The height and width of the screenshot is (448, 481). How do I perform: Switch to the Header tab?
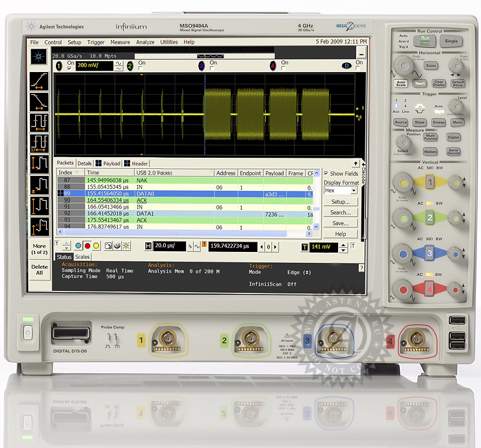coord(136,164)
